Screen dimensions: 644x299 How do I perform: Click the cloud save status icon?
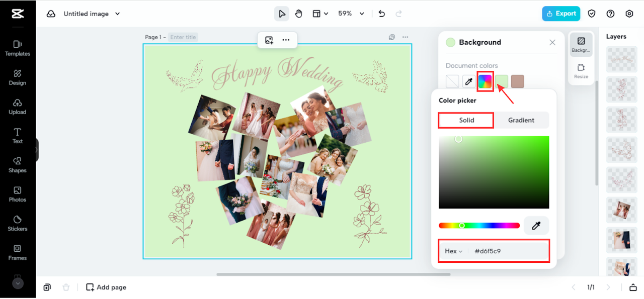pos(51,14)
